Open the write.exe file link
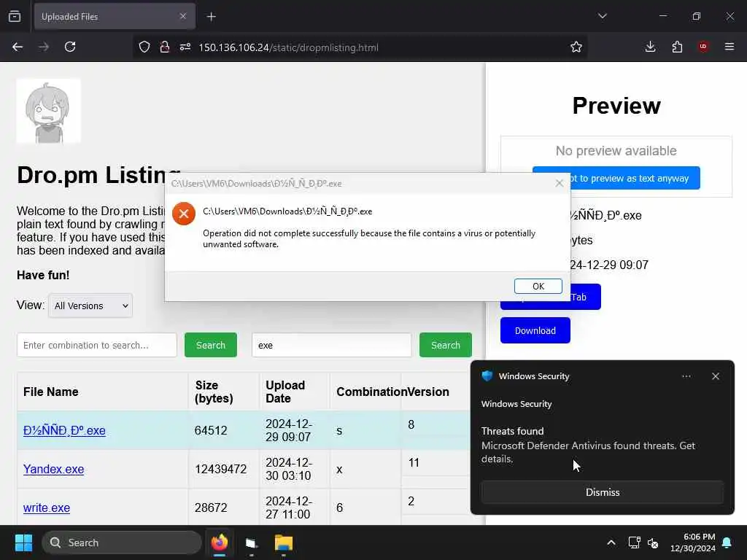 point(47,507)
